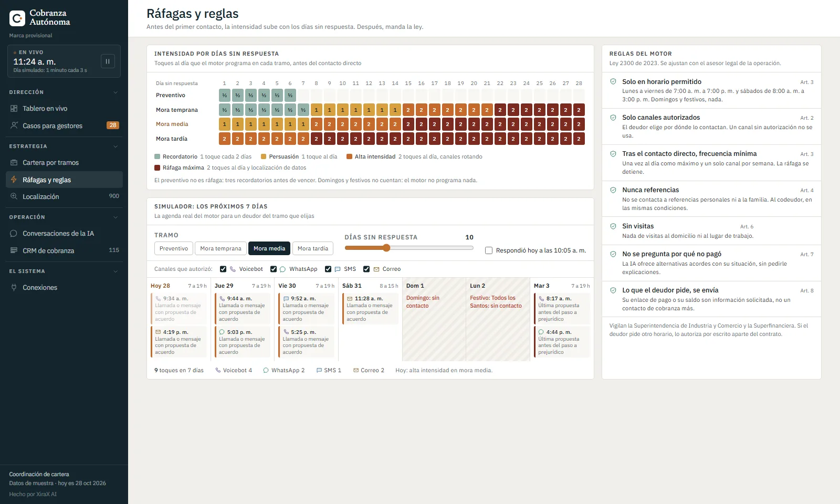This screenshot has height=504, width=840.
Task: Click the Cobranza Autónoma logo icon
Action: [x=17, y=18]
